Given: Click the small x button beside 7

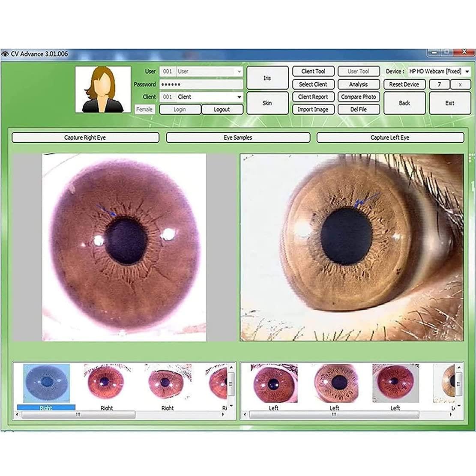Looking at the screenshot, I should coord(461,84).
